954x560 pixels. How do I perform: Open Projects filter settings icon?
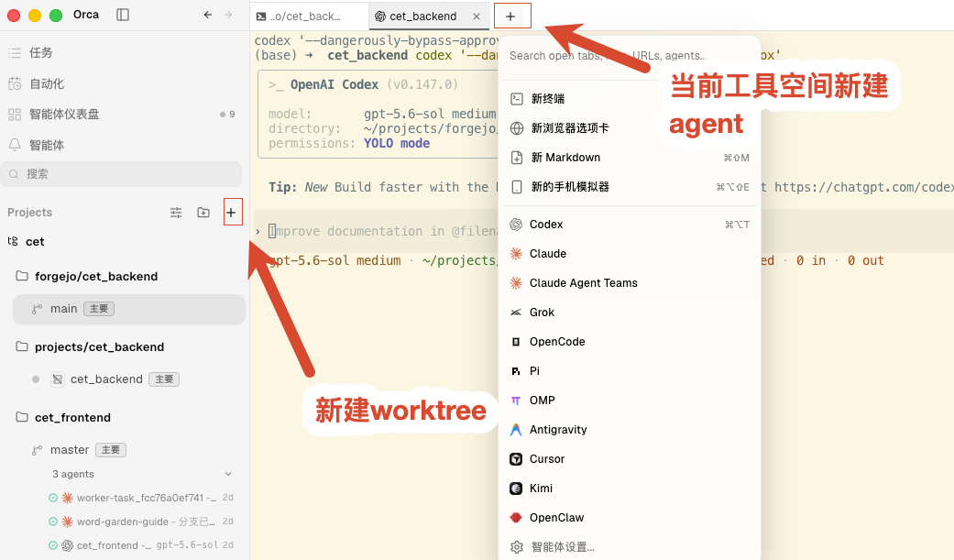(176, 213)
